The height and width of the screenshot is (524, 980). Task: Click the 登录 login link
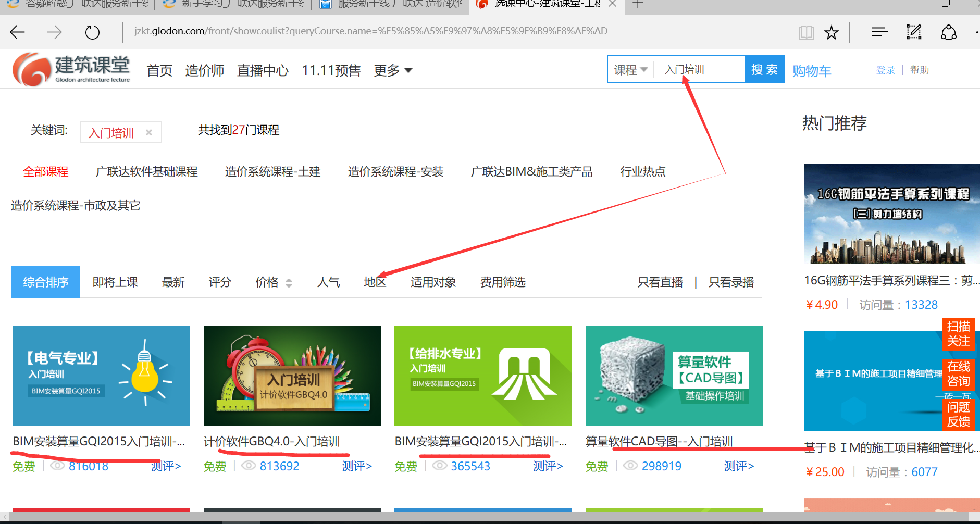click(886, 70)
